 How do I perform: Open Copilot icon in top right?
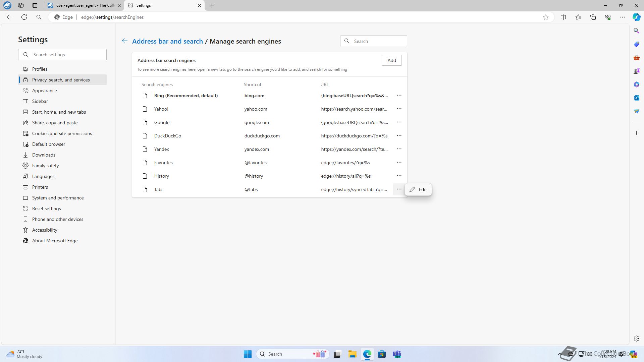pos(636,17)
